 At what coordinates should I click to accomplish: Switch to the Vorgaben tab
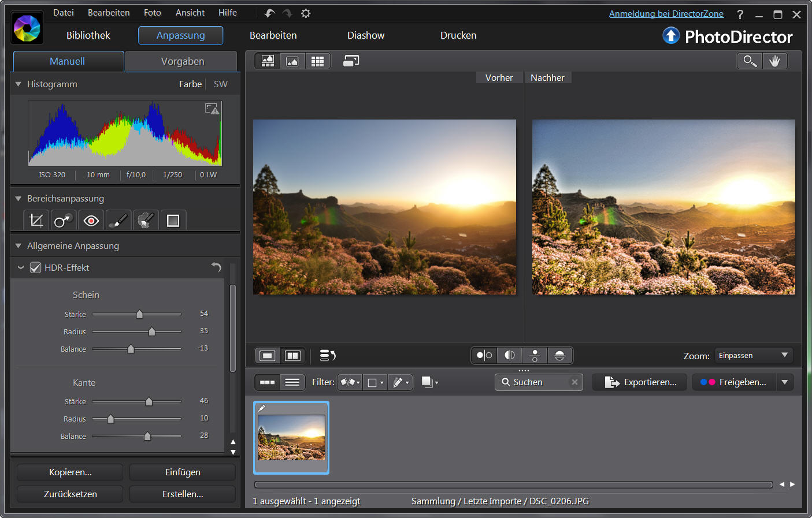click(182, 61)
